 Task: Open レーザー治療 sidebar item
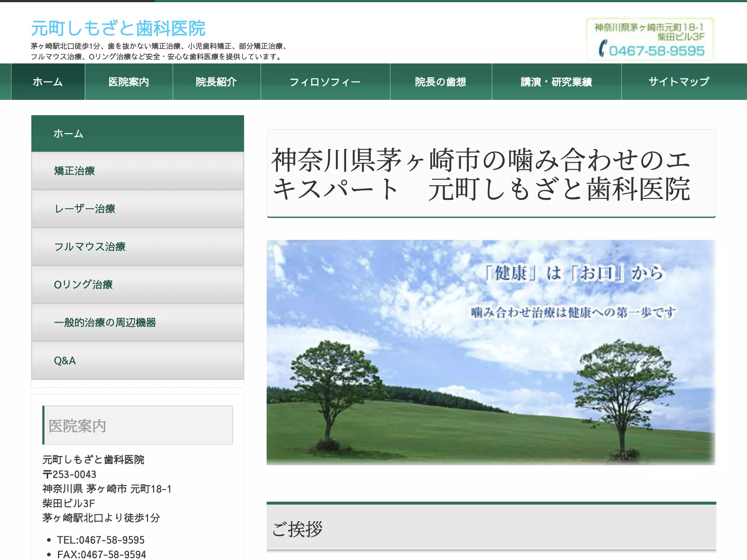click(138, 209)
